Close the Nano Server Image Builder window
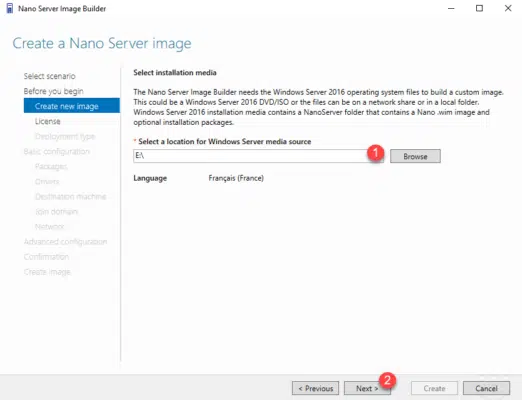 click(508, 8)
